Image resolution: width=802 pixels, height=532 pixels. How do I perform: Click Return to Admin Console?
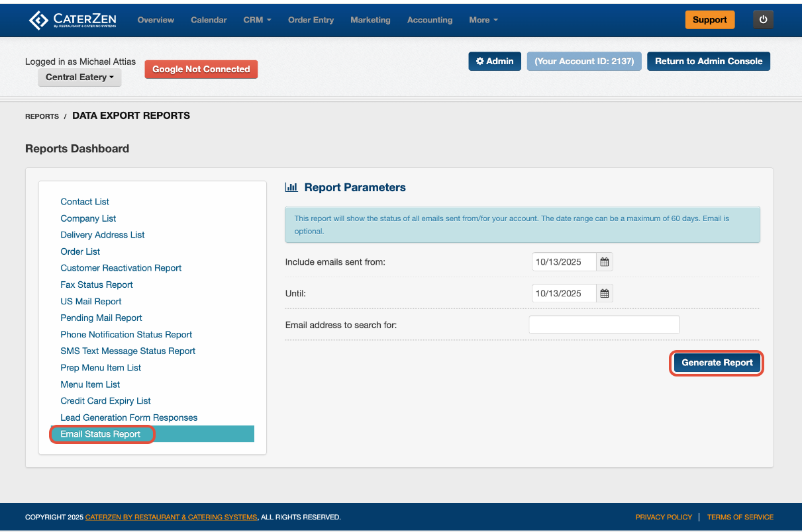[x=709, y=62]
